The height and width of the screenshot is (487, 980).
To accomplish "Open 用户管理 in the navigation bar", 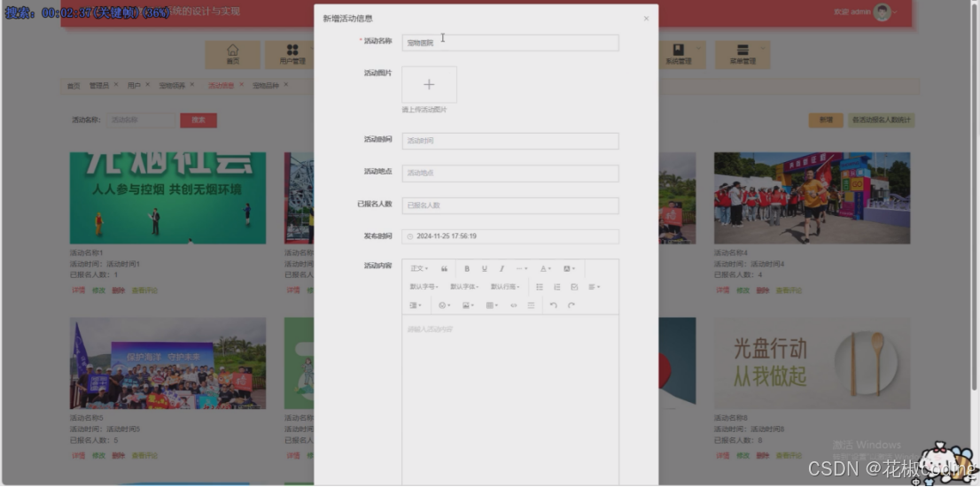I will [x=292, y=55].
